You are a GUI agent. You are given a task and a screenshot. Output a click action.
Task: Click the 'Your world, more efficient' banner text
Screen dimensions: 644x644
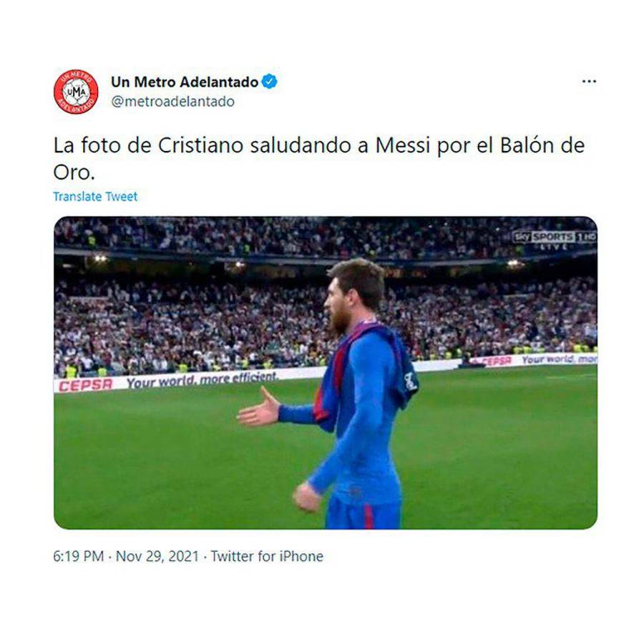point(203,380)
